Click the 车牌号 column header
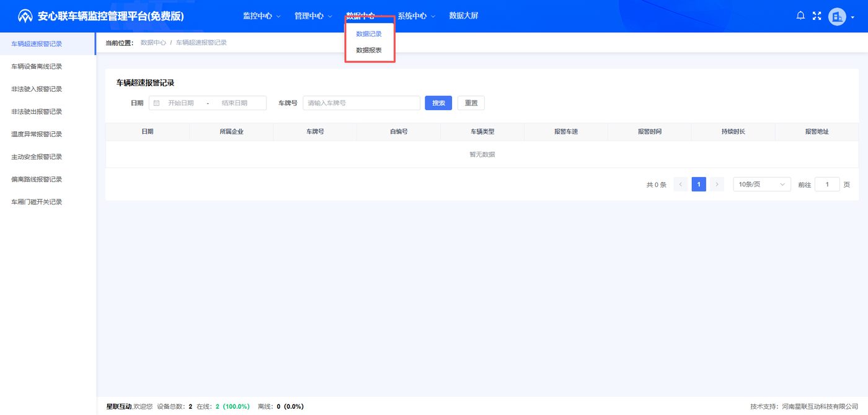Image resolution: width=868 pixels, height=415 pixels. pos(315,132)
